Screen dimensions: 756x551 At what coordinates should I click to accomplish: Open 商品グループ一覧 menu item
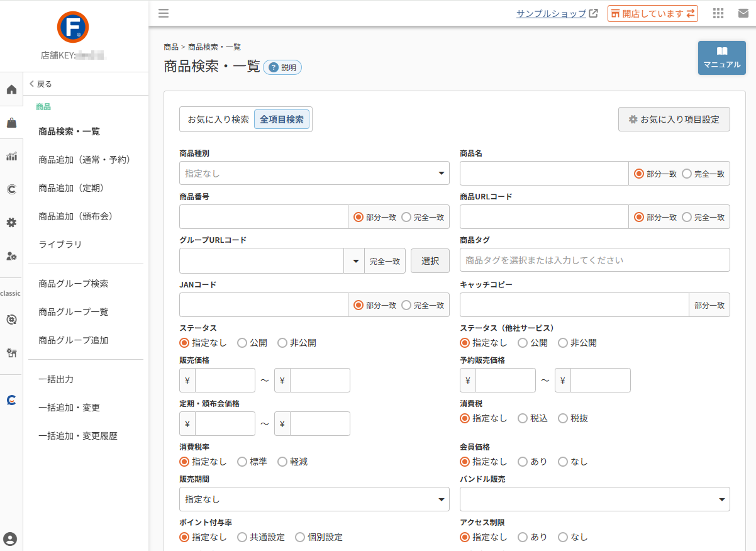pos(74,312)
